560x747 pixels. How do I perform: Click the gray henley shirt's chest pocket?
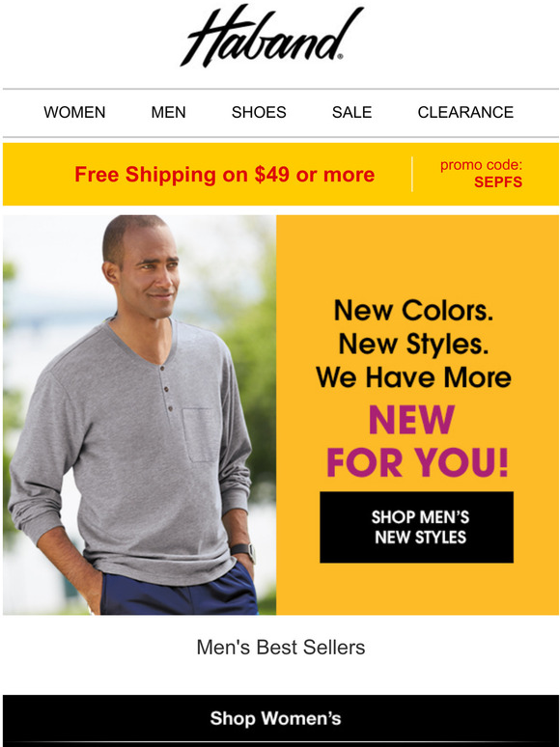click(x=200, y=435)
